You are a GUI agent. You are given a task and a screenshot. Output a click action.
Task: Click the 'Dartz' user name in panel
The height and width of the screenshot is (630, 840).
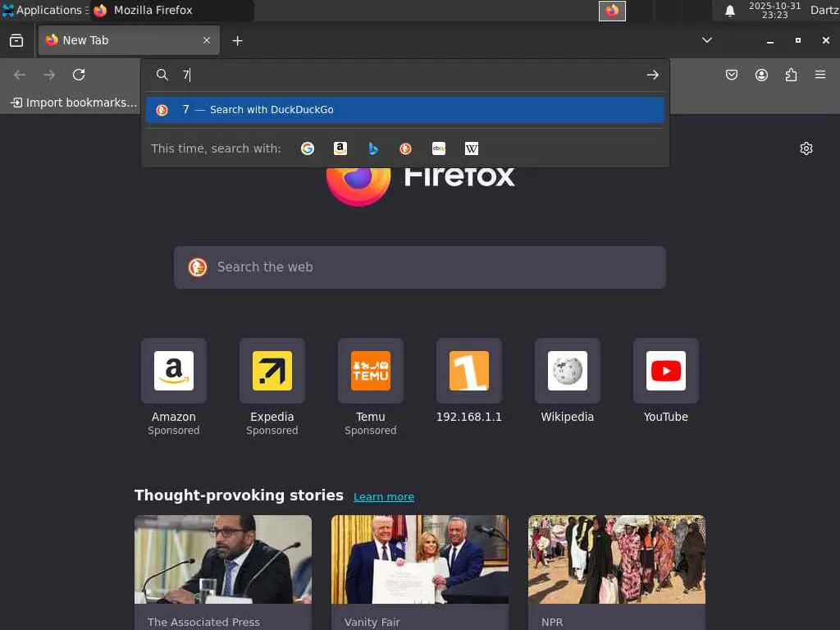824,10
